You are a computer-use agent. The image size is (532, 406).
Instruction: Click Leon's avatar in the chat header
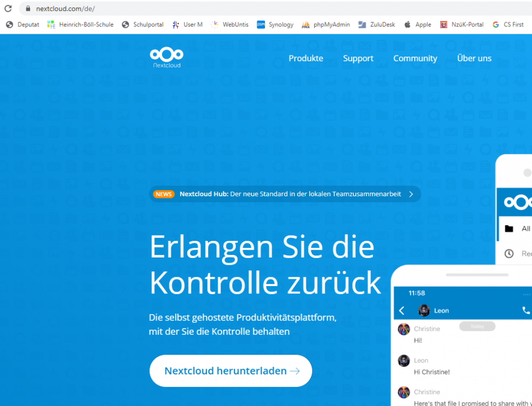click(424, 310)
